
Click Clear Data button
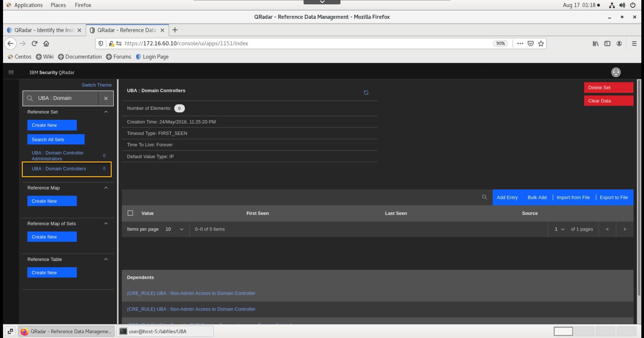coord(608,101)
